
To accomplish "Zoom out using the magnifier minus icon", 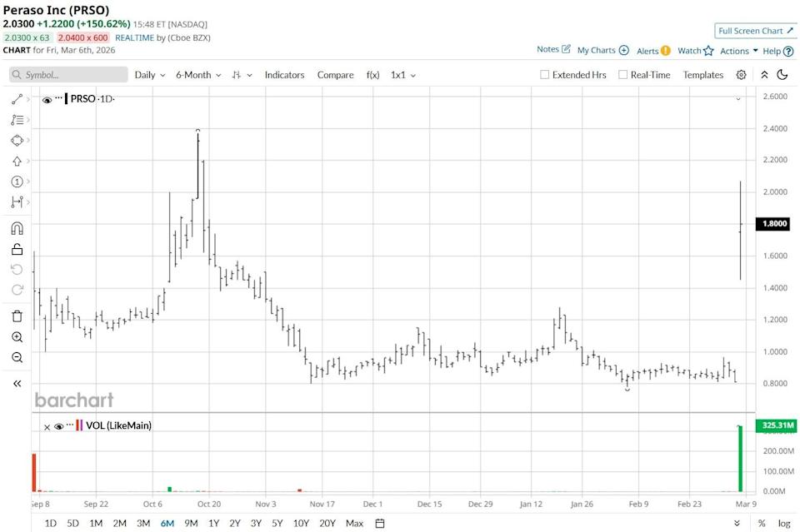I will (17, 357).
